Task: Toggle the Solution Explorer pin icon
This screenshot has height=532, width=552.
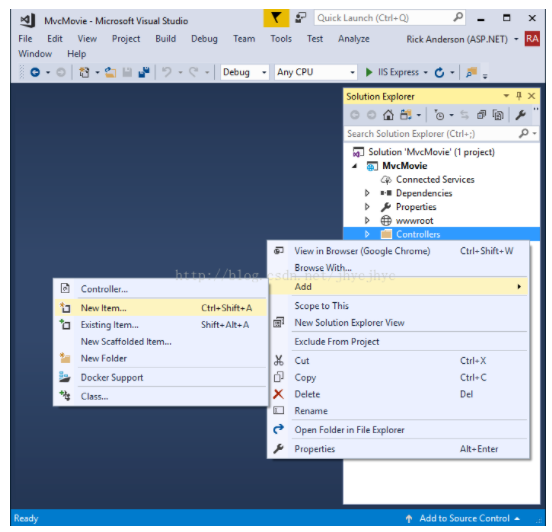Action: [x=519, y=96]
